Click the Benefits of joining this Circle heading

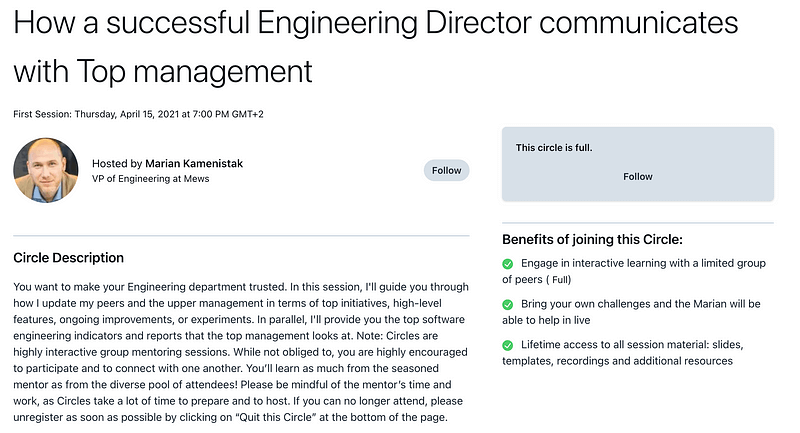[x=592, y=239]
